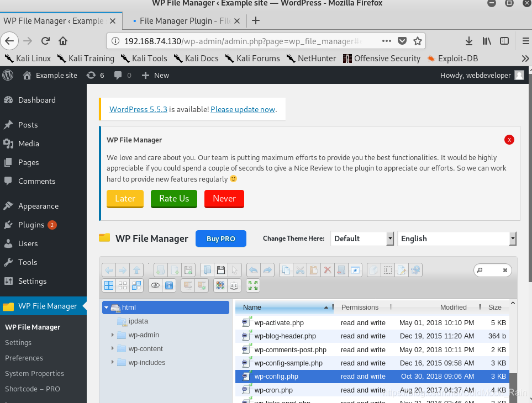The width and height of the screenshot is (532, 403).
Task: Open the Change Theme Default dropdown
Action: tap(362, 238)
